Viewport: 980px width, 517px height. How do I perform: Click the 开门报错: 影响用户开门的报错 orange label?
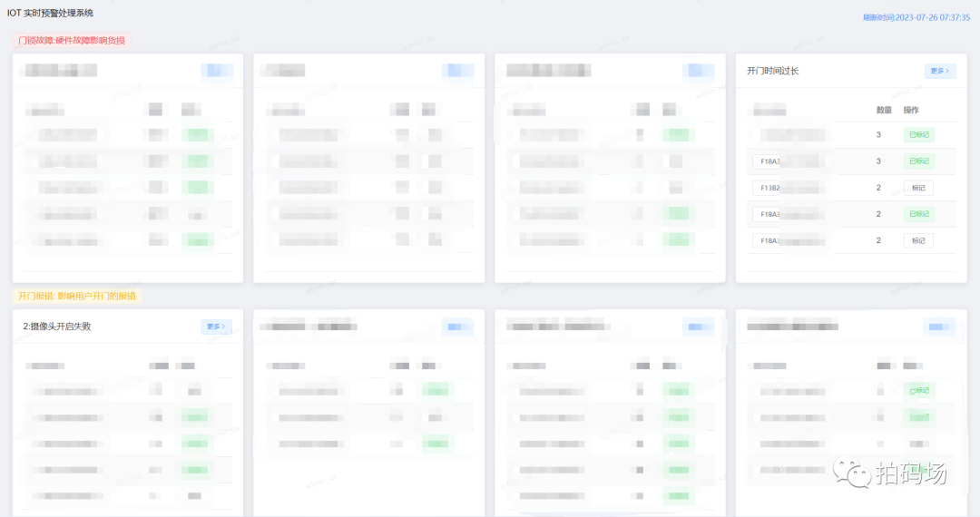pos(77,296)
